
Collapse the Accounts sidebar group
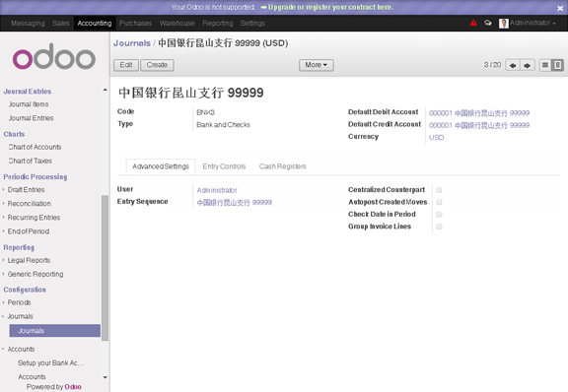21,349
